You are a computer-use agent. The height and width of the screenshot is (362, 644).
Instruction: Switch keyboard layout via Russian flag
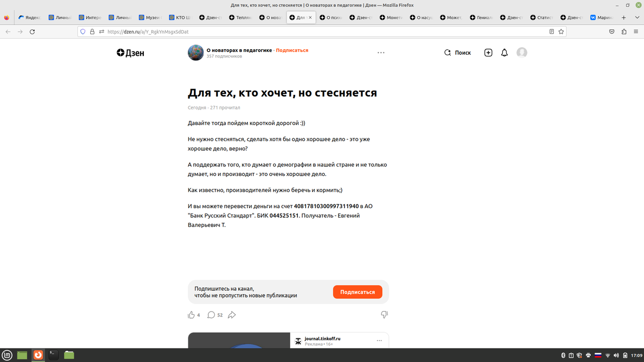(x=598, y=355)
